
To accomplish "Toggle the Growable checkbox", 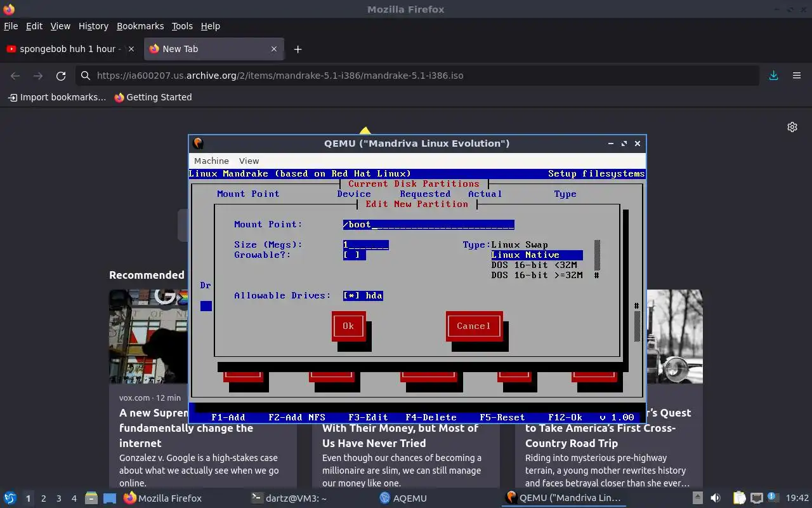I will [354, 255].
